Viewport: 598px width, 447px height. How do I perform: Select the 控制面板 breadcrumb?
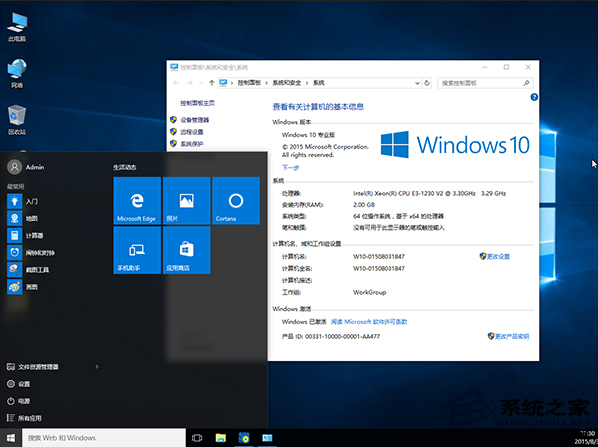click(x=249, y=83)
